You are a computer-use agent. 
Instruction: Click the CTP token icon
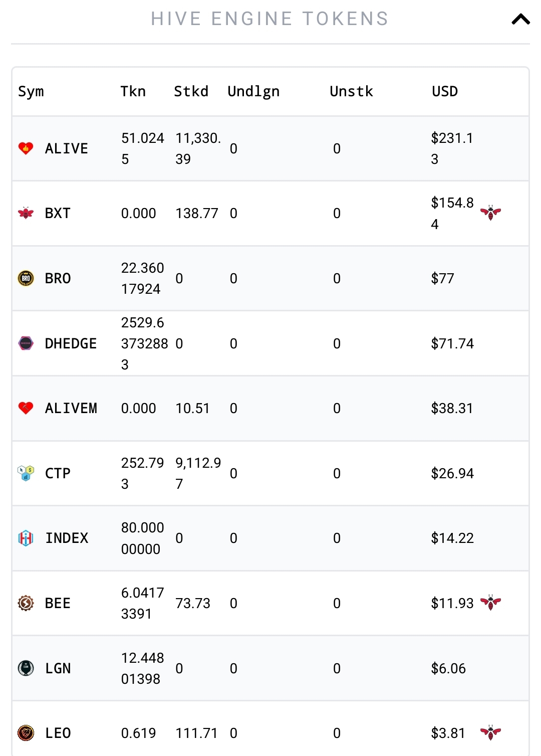pyautogui.click(x=26, y=473)
